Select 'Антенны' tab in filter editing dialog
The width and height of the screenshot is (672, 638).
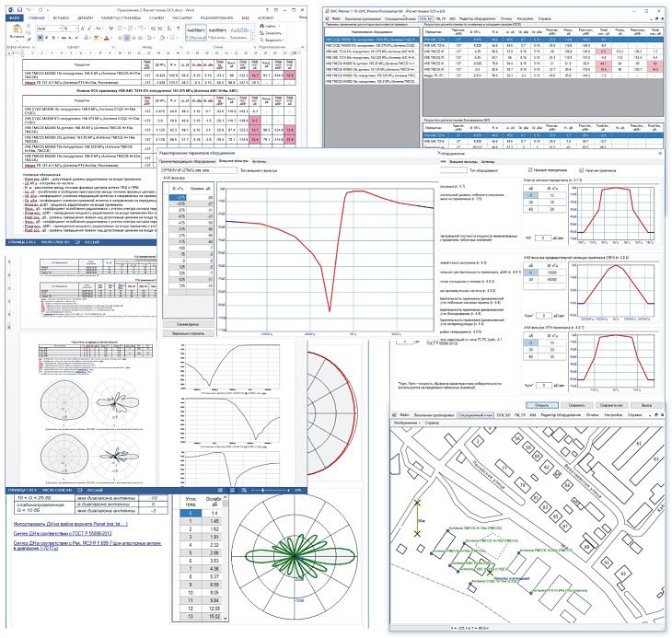259,161
